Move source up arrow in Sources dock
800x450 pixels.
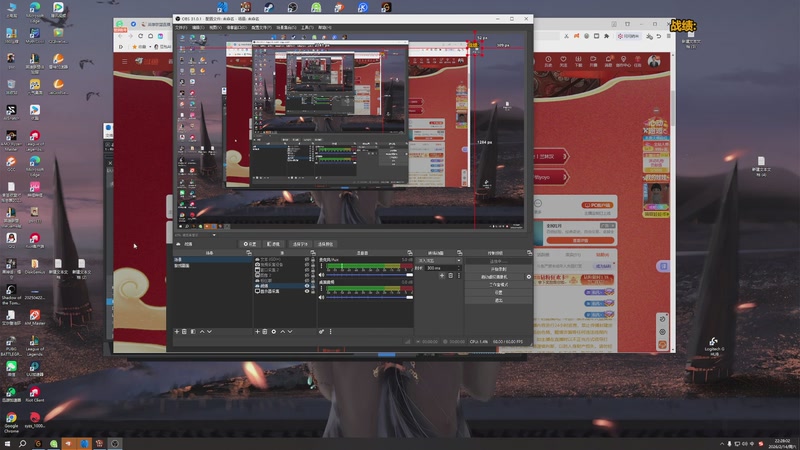283,332
